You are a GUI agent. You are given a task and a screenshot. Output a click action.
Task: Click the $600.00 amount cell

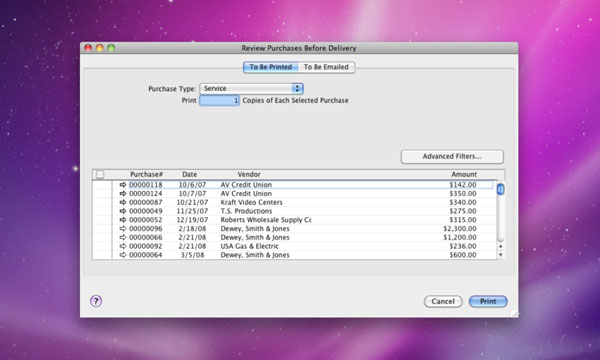[463, 255]
